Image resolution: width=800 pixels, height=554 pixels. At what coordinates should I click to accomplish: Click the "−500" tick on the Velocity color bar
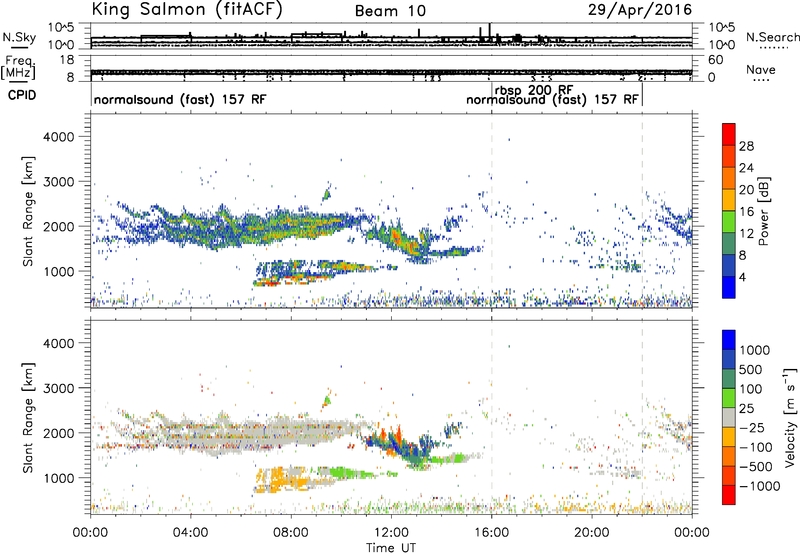click(755, 466)
